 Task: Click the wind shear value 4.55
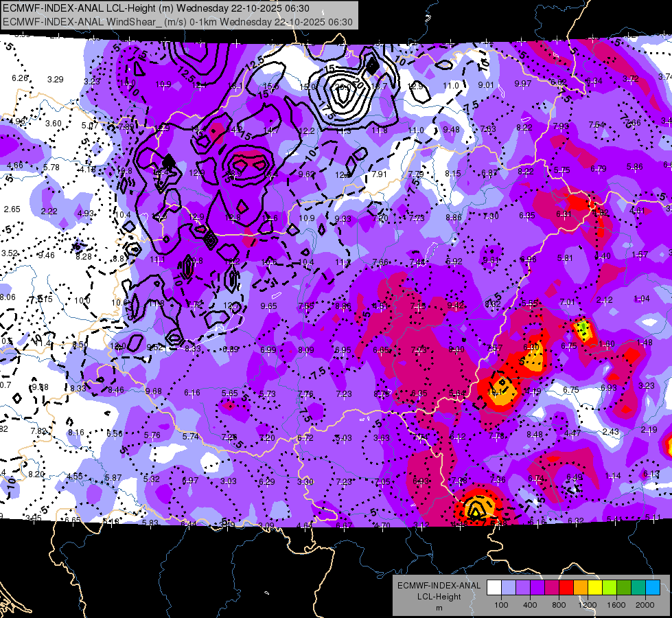[75, 476]
